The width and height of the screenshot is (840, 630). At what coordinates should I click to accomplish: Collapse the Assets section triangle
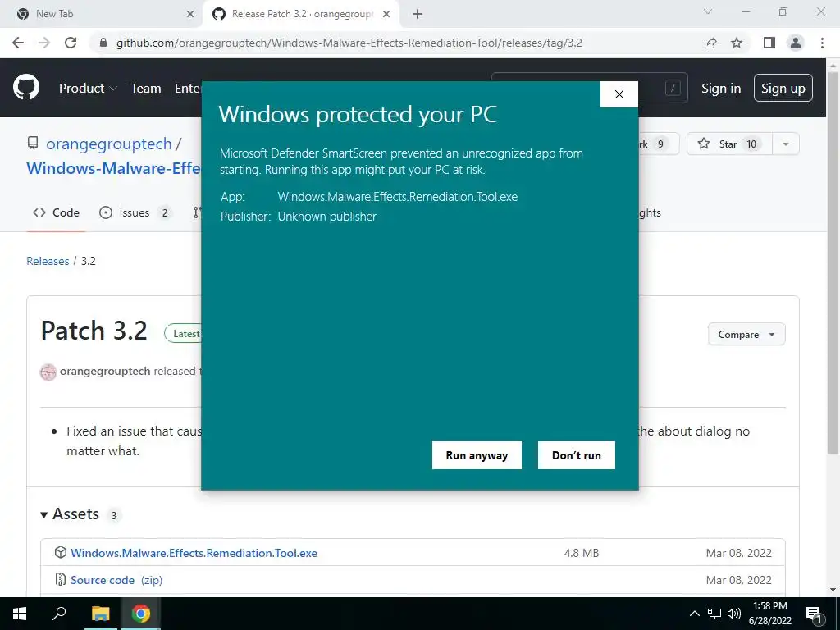(x=44, y=515)
